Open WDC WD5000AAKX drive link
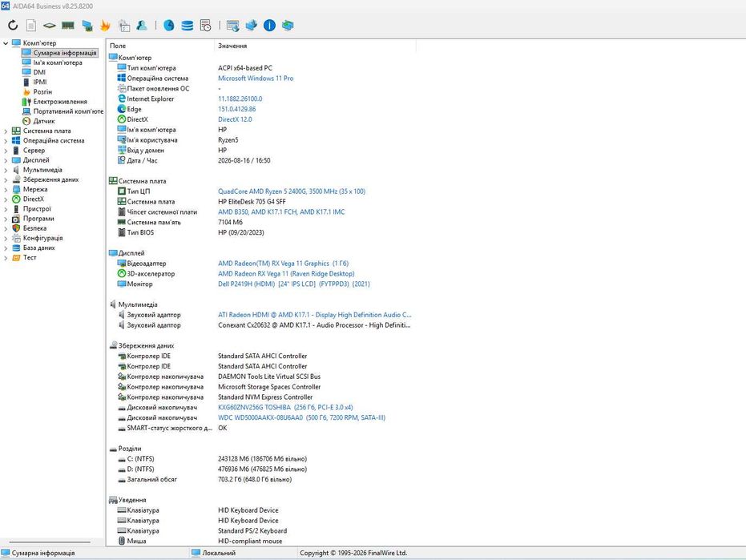Screen dimensions: 746x560 pos(301,417)
